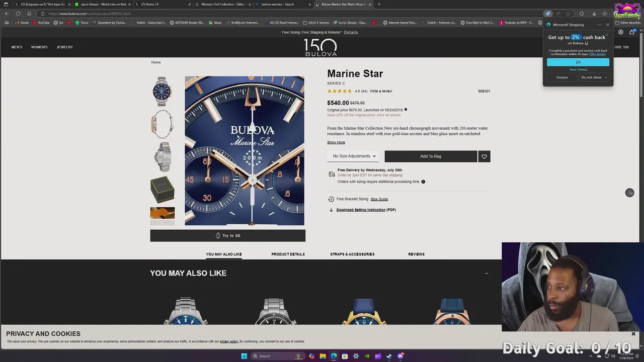Open the Size Guide link
The width and height of the screenshot is (644, 362).
click(379, 199)
